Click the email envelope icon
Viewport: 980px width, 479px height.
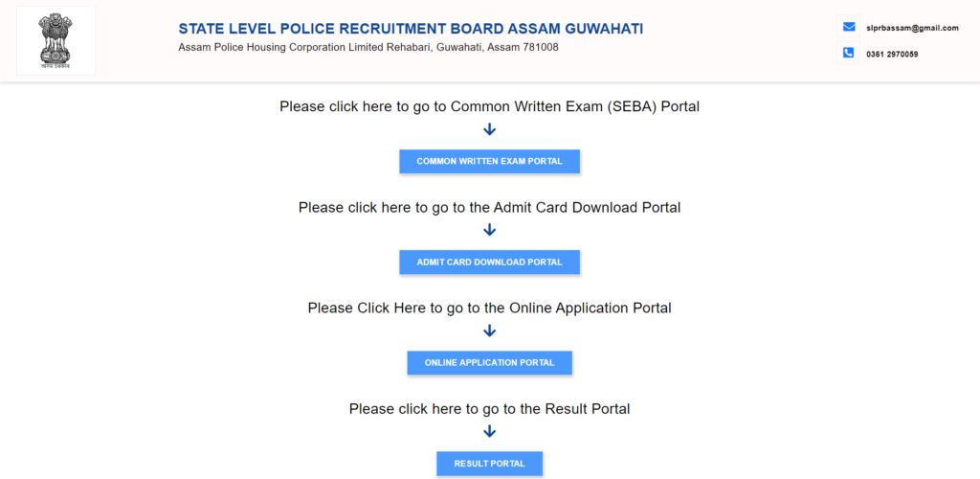tap(848, 27)
